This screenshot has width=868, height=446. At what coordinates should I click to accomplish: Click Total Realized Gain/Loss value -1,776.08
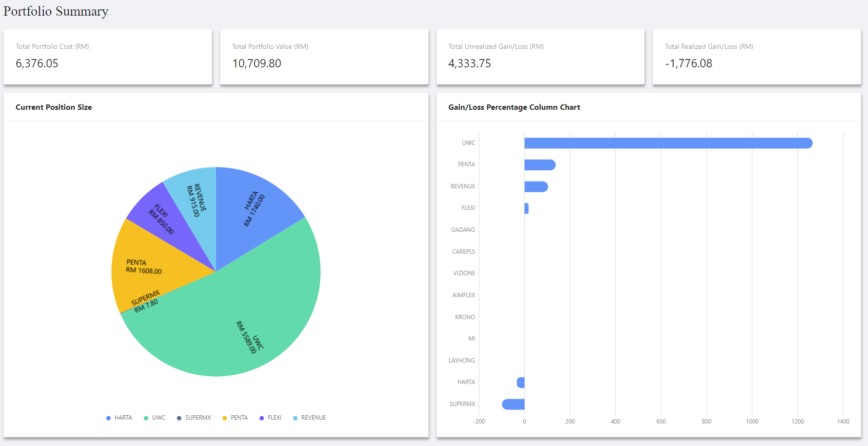tap(689, 63)
